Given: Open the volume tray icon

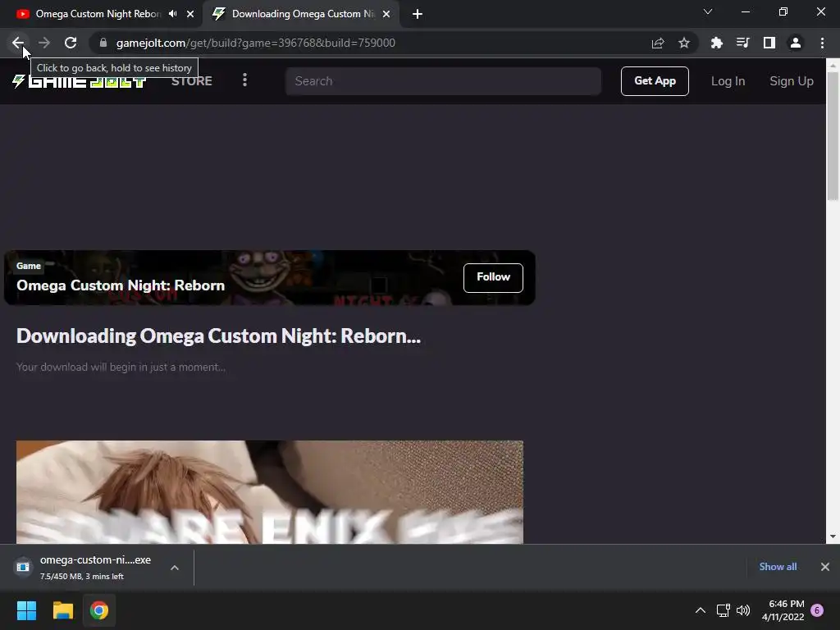Looking at the screenshot, I should click(743, 610).
